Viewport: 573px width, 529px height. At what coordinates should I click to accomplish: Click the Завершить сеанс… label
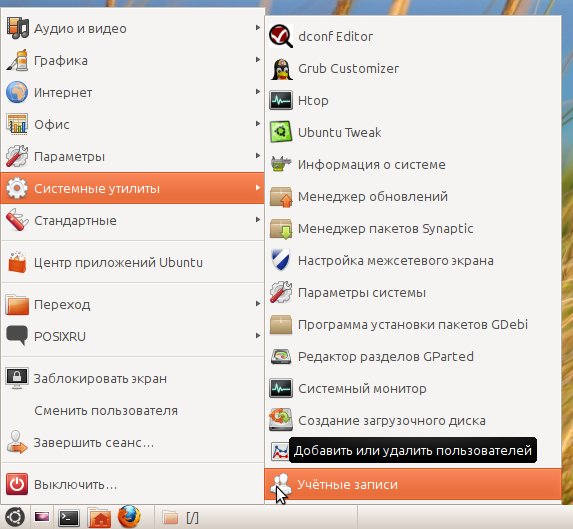click(94, 443)
